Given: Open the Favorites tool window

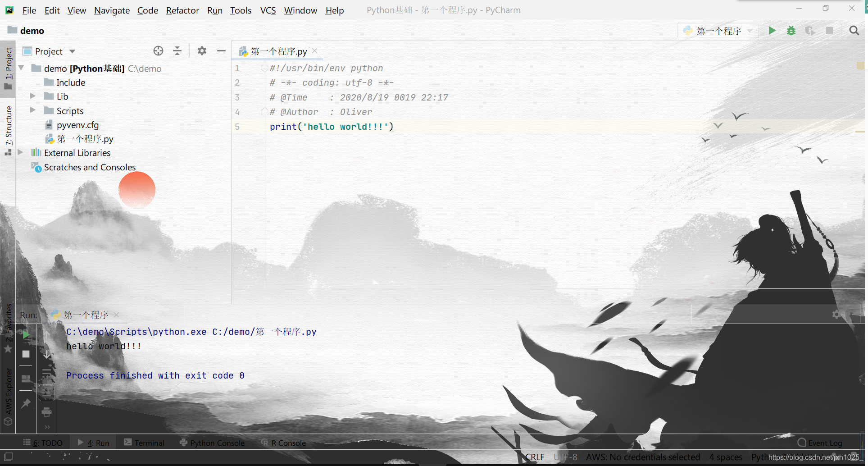Looking at the screenshot, I should 8,328.
